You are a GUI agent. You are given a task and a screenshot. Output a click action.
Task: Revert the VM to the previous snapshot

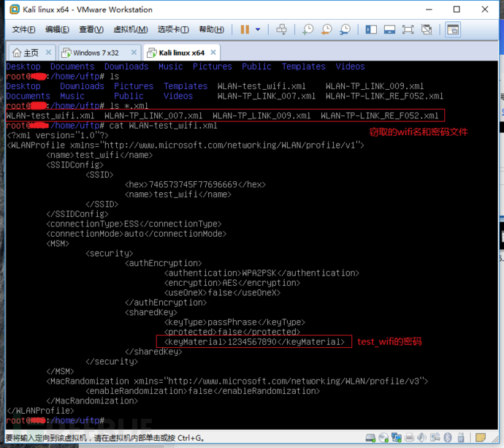click(327, 29)
